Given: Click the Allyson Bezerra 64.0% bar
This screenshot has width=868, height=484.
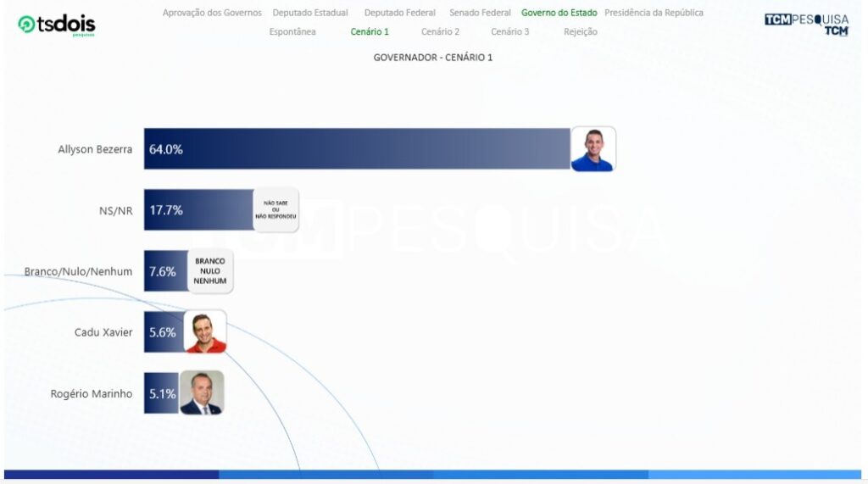Looking at the screenshot, I should click(x=357, y=149).
